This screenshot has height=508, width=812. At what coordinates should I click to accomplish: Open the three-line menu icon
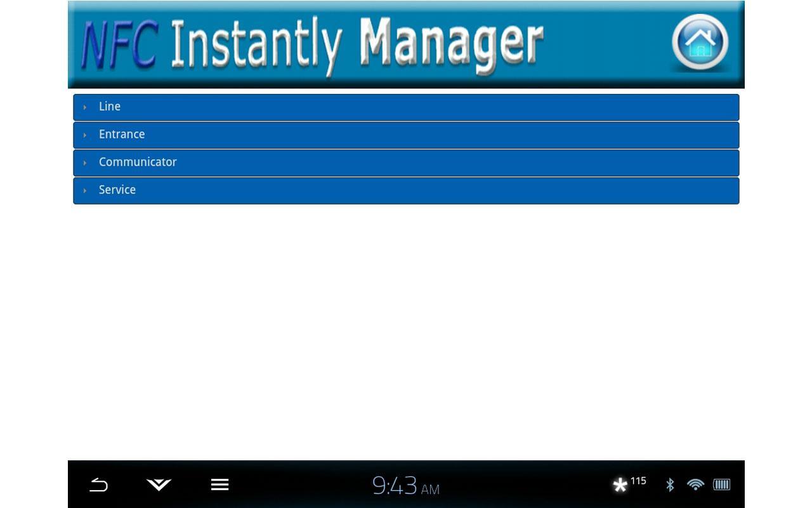219,485
